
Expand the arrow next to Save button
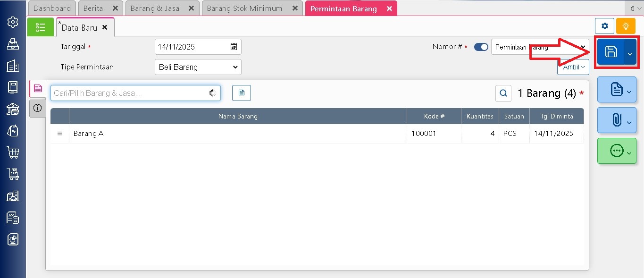(x=630, y=53)
